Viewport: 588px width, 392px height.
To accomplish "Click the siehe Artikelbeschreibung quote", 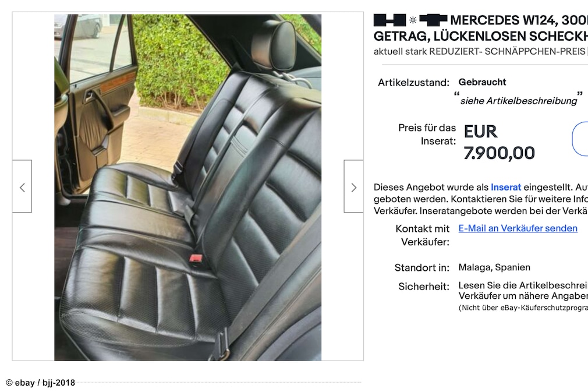I will tap(519, 101).
